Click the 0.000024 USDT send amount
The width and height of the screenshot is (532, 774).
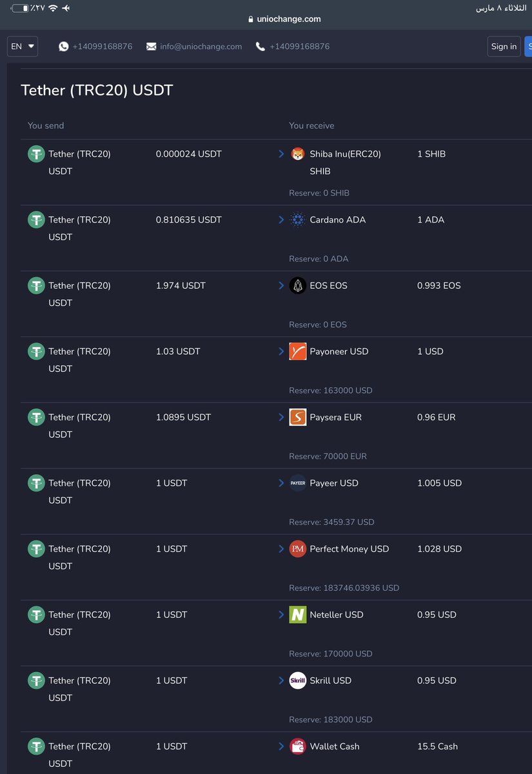tap(189, 154)
